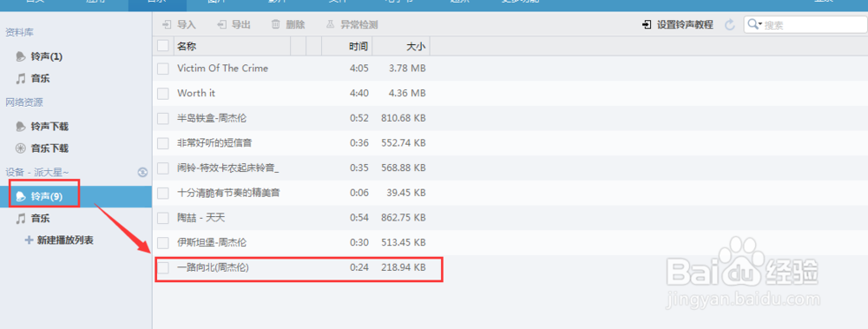
Task: Select the row named Worth it
Action: point(196,93)
